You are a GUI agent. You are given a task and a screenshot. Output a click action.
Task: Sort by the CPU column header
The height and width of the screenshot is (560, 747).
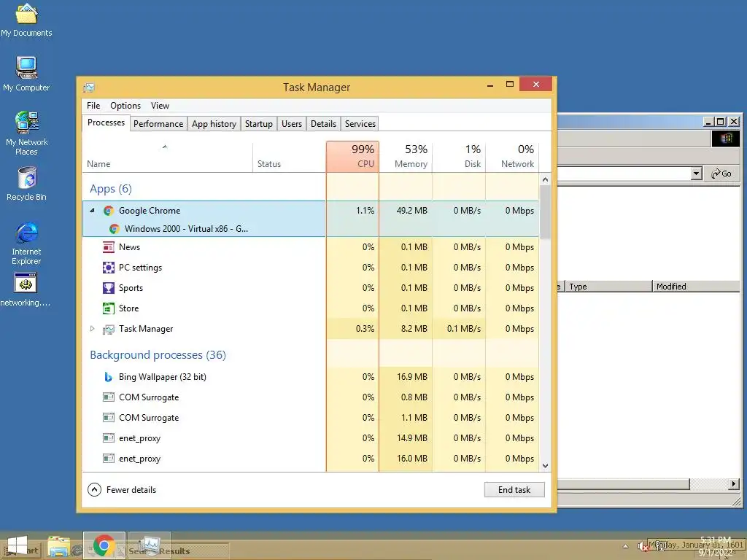352,157
